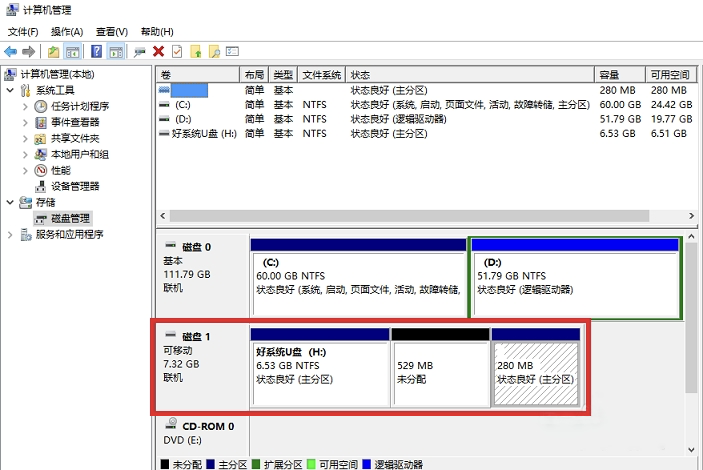Select 本地用户和组 in the tree
This screenshot has width=703, height=470.
pyautogui.click(x=80, y=154)
